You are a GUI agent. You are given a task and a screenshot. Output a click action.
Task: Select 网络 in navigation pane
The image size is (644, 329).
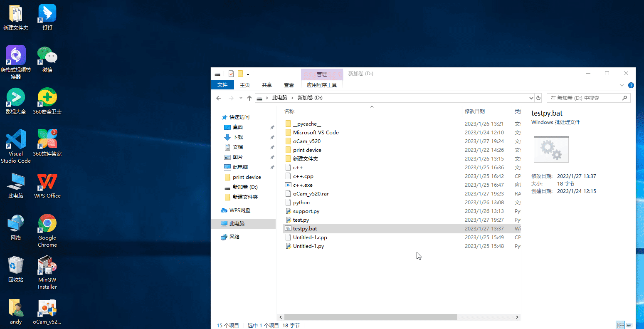click(x=234, y=237)
